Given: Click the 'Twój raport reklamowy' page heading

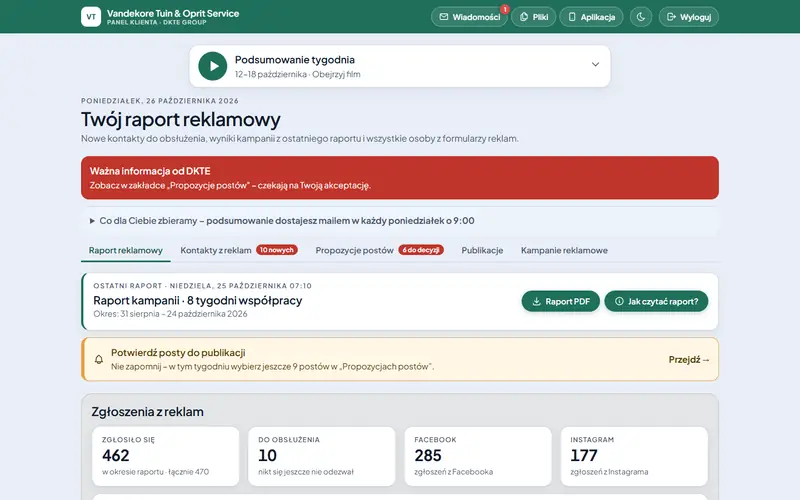Looking at the screenshot, I should tap(181, 119).
